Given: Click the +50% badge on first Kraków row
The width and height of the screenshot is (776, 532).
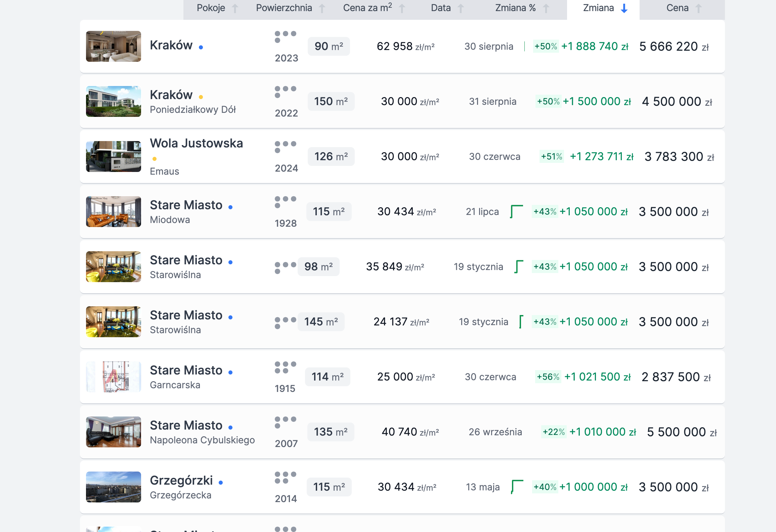Looking at the screenshot, I should pyautogui.click(x=546, y=46).
